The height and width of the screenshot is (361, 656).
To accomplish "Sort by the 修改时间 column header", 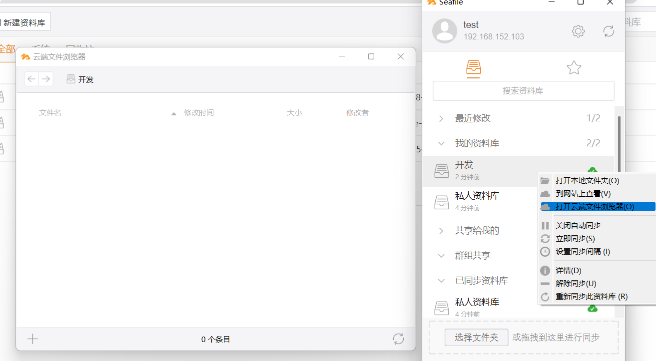I will (x=199, y=113).
